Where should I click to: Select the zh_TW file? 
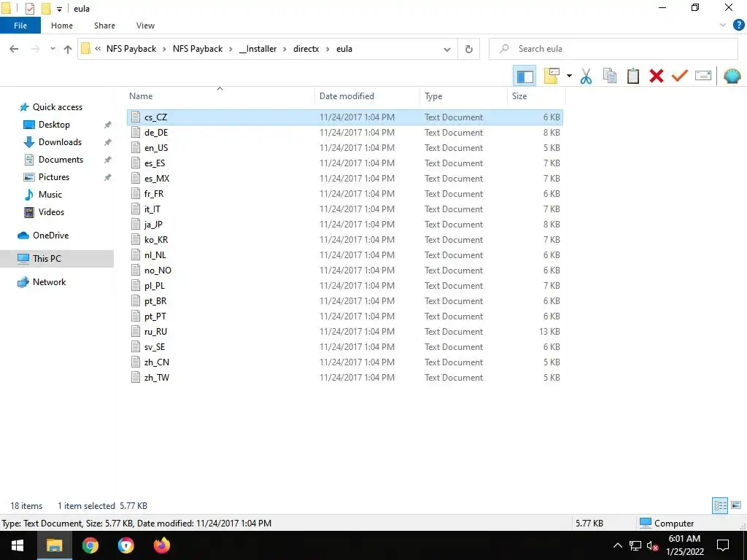(x=345, y=378)
